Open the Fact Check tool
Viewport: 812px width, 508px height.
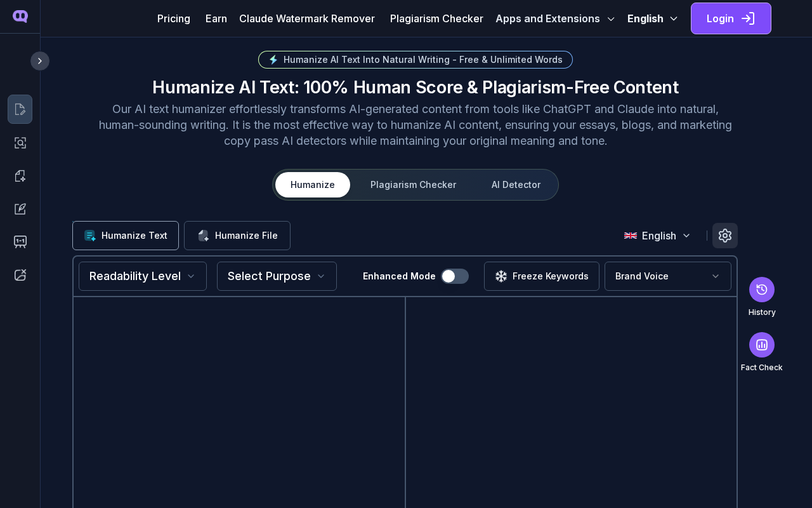[x=761, y=345]
